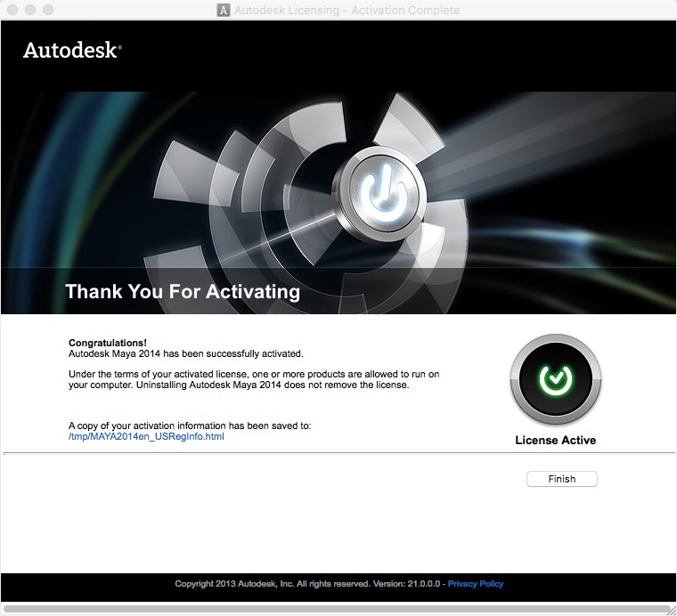Click 'Autodesk Maya 2014 has been successfully activated.'

(x=186, y=353)
